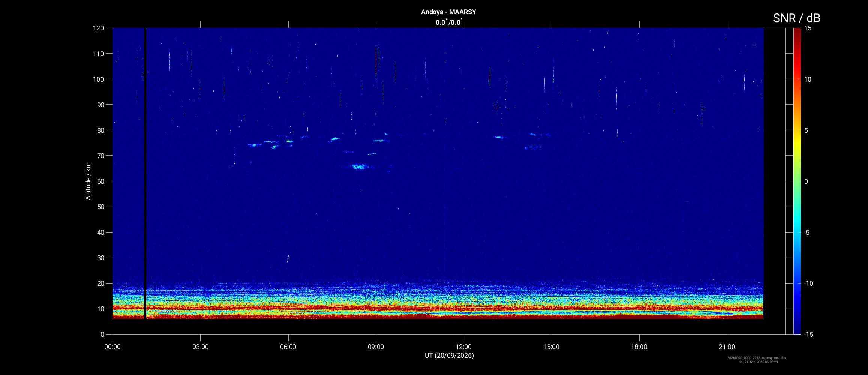Click the "15:00" time tick label
This screenshot has width=868, height=375.
(551, 347)
